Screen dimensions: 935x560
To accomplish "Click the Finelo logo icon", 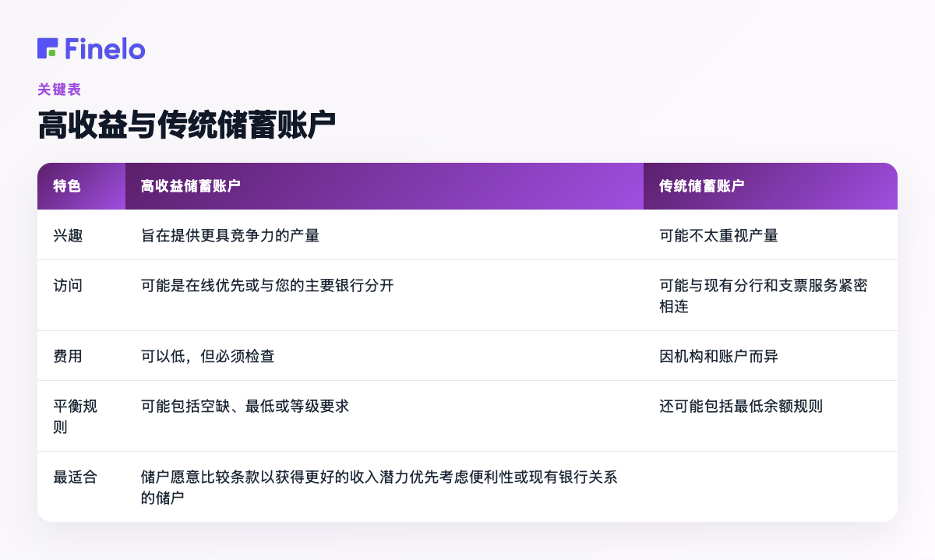I will [x=48, y=48].
